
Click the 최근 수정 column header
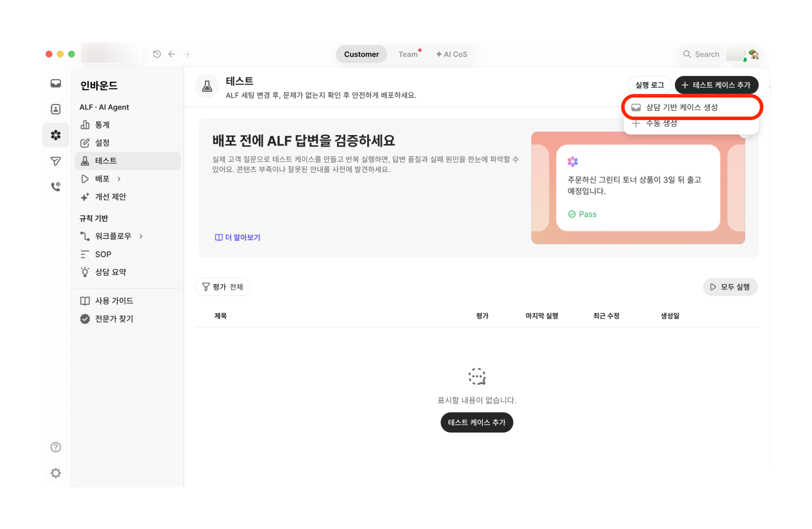(x=606, y=316)
